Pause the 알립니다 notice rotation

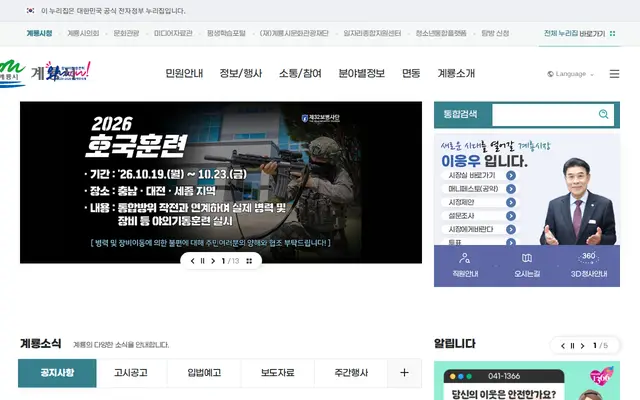(572, 346)
